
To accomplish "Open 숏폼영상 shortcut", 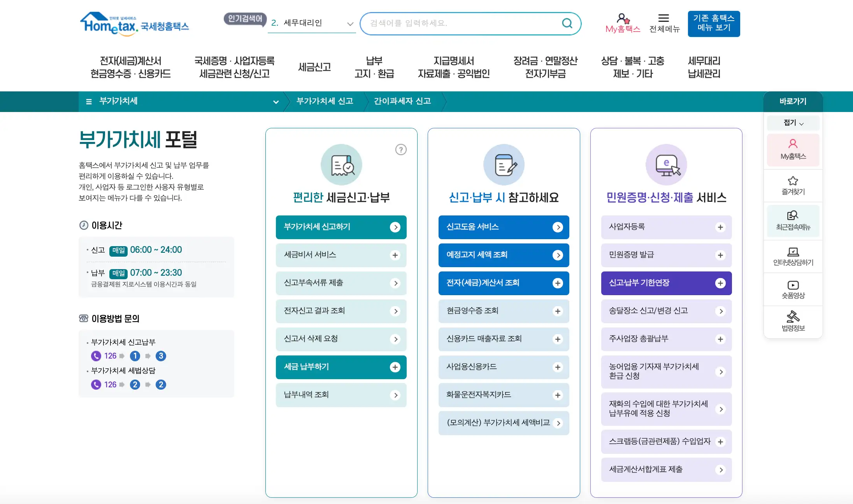I will (x=793, y=290).
